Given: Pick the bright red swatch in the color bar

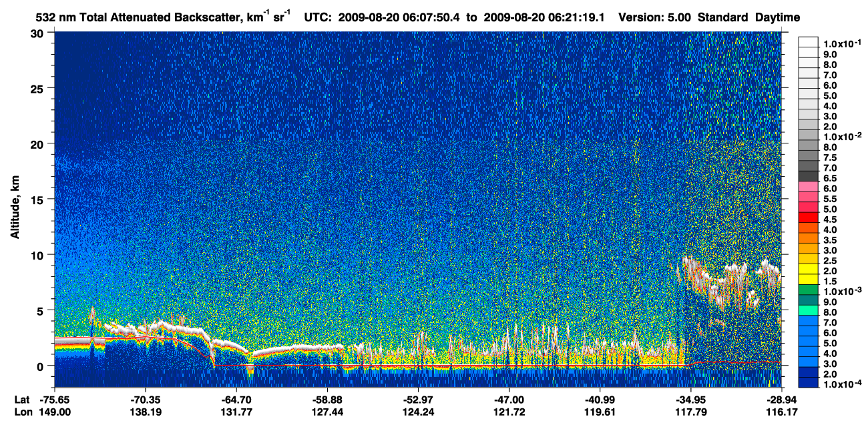Looking at the screenshot, I should click(x=809, y=217).
